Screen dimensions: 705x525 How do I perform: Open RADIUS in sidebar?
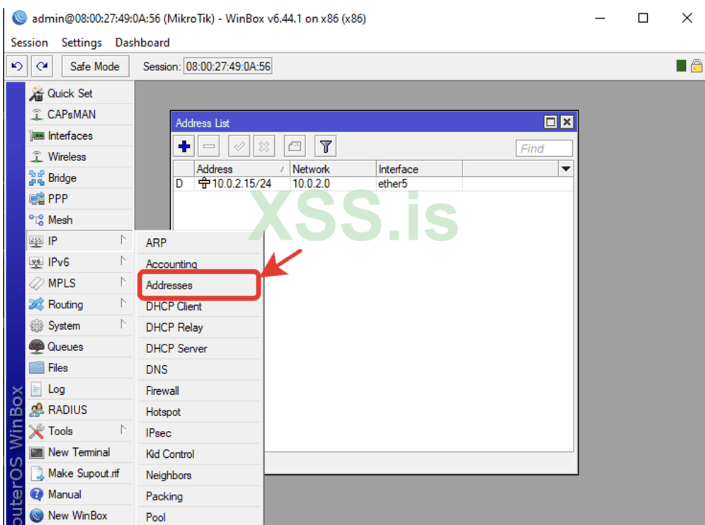[80, 410]
